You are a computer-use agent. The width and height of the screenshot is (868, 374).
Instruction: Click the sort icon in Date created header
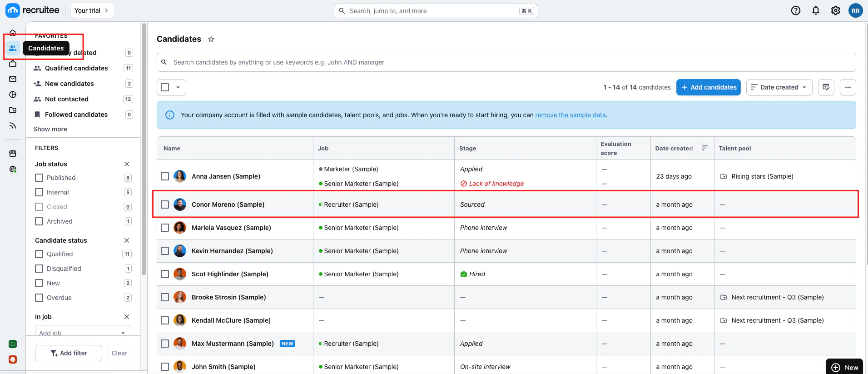tap(704, 148)
